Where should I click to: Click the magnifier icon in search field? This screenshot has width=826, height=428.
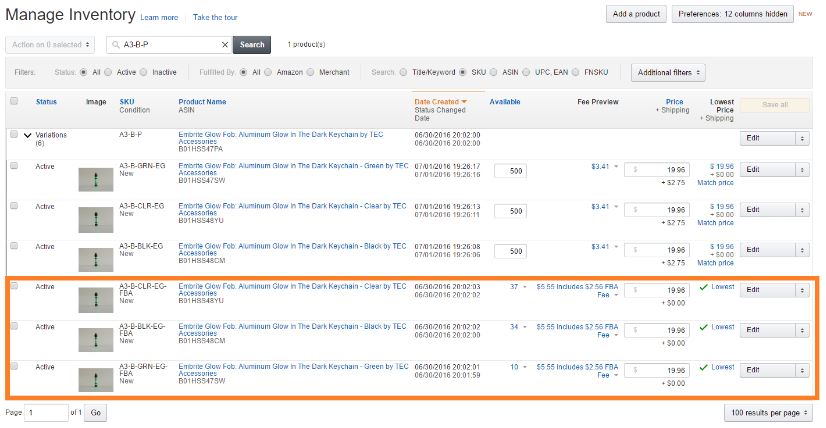(115, 45)
